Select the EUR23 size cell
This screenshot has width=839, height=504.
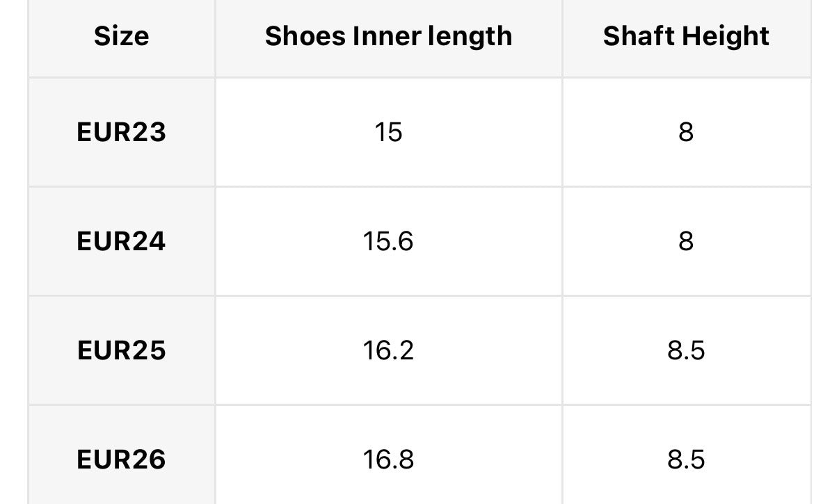(121, 131)
